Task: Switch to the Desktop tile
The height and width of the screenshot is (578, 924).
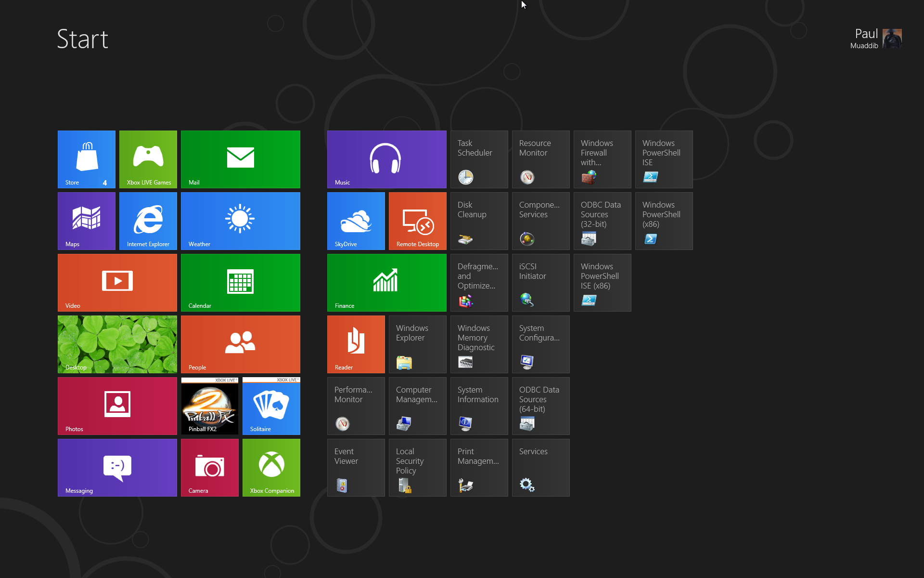Action: [x=117, y=344]
